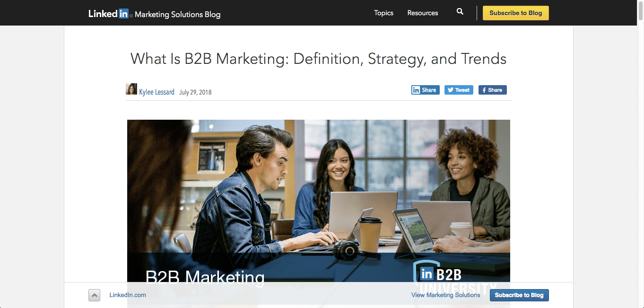Share article on Facebook
This screenshot has height=308, width=644.
tap(493, 90)
